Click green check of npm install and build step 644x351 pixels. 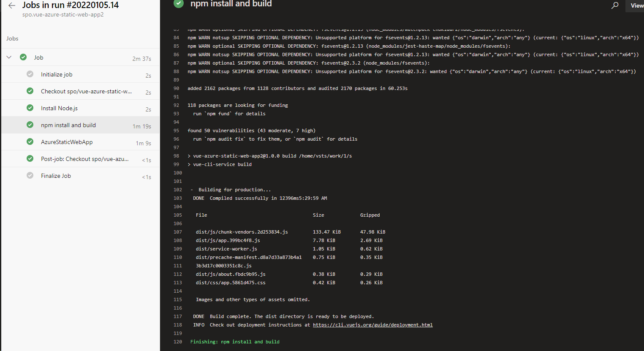30,125
